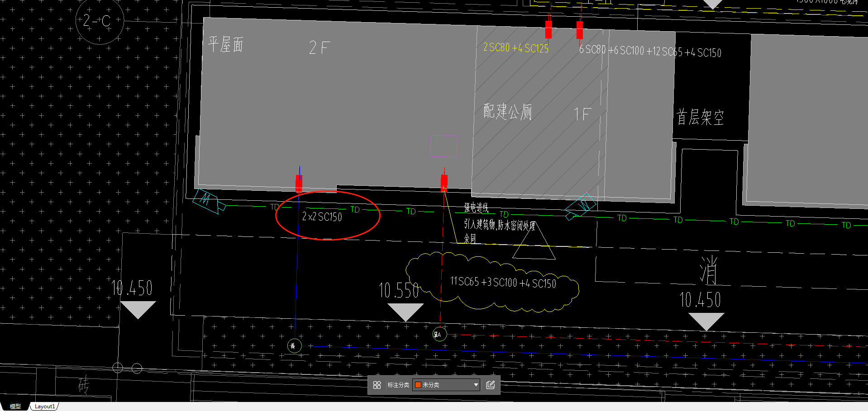Select the 10.550 elevation value
The image size is (868, 411).
click(x=399, y=290)
